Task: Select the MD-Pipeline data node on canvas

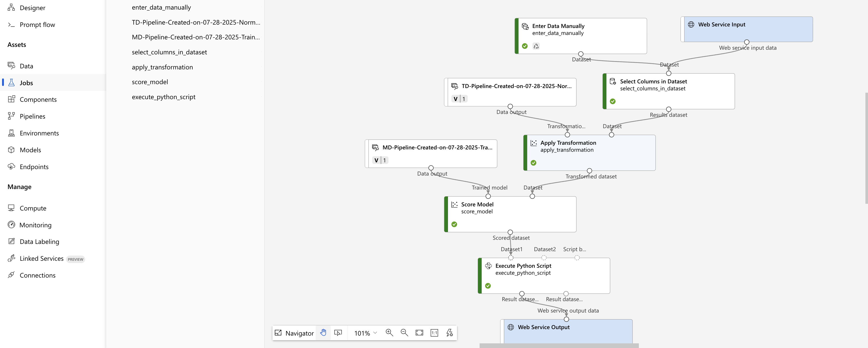Action: click(431, 154)
